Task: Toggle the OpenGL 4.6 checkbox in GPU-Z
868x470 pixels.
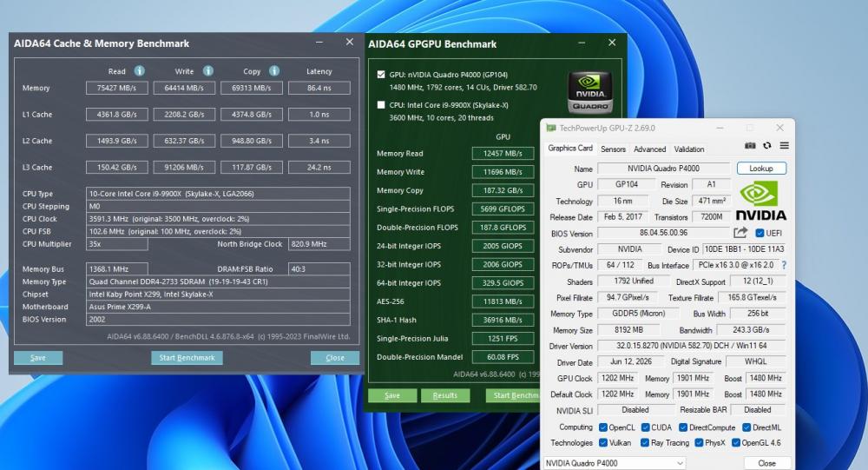Action: point(736,443)
